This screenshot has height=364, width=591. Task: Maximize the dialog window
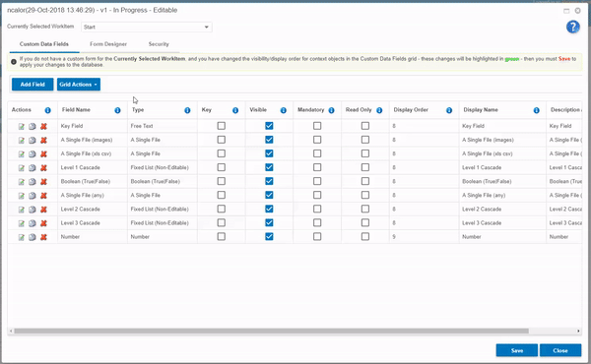pos(566,11)
